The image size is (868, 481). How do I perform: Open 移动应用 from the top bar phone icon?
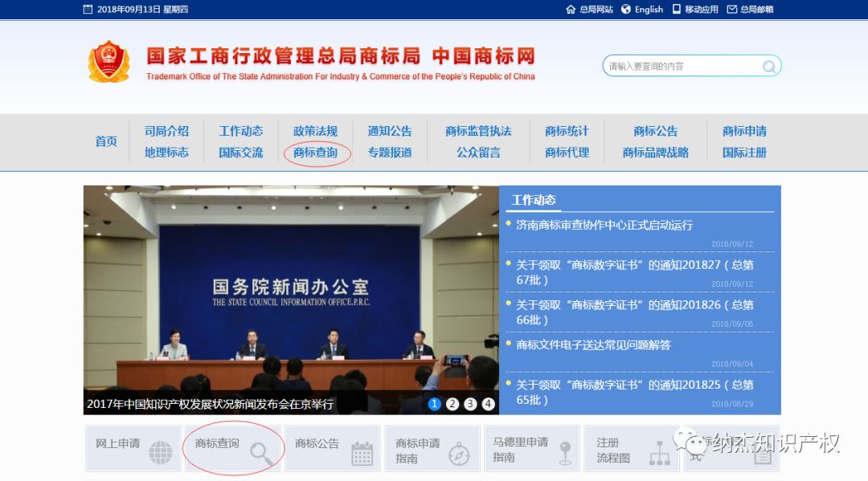click(x=678, y=10)
